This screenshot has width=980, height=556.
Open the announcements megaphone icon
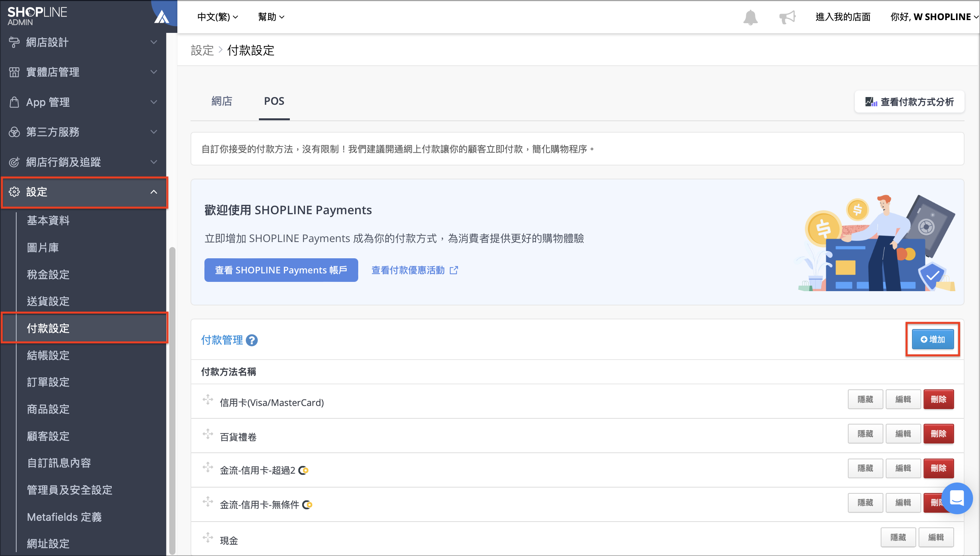click(788, 17)
